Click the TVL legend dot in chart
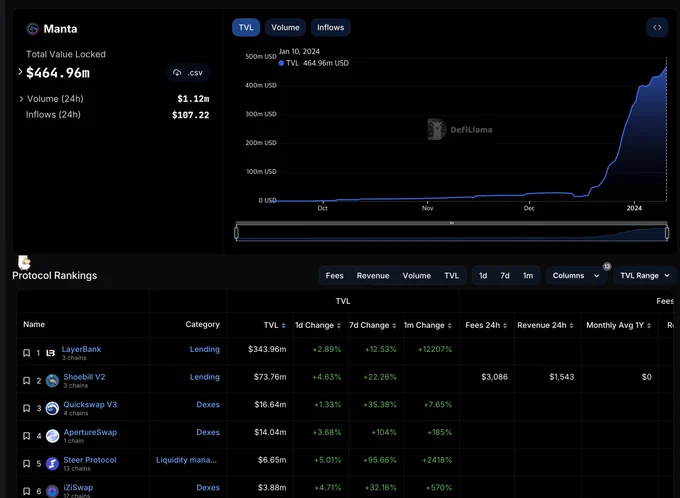This screenshot has width=680, height=498. 281,63
